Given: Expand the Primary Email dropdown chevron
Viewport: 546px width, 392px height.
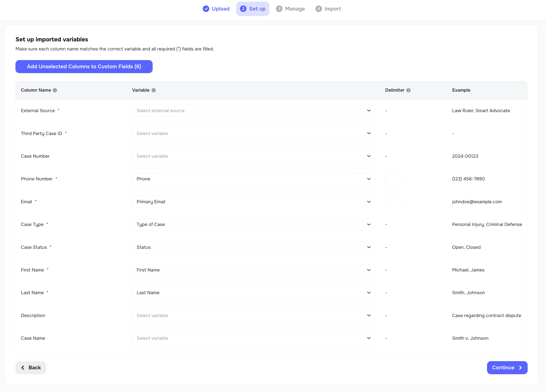Looking at the screenshot, I should (x=369, y=202).
